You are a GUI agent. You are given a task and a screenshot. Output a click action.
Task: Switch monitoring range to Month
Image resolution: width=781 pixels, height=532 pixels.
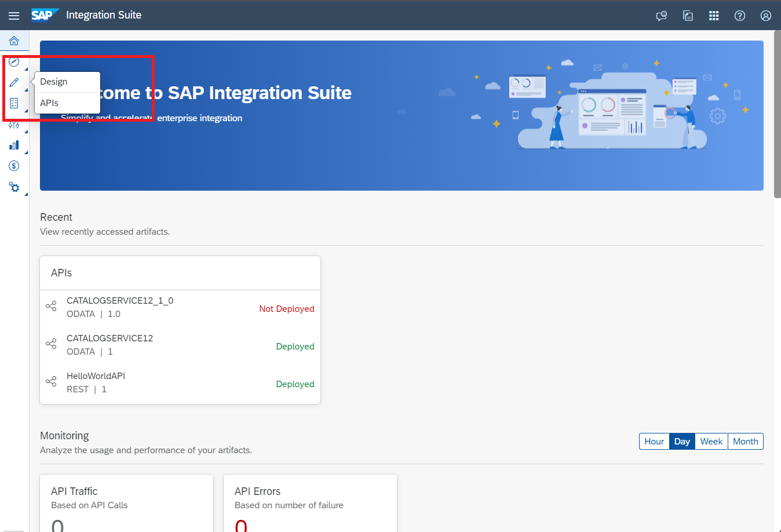(x=745, y=442)
